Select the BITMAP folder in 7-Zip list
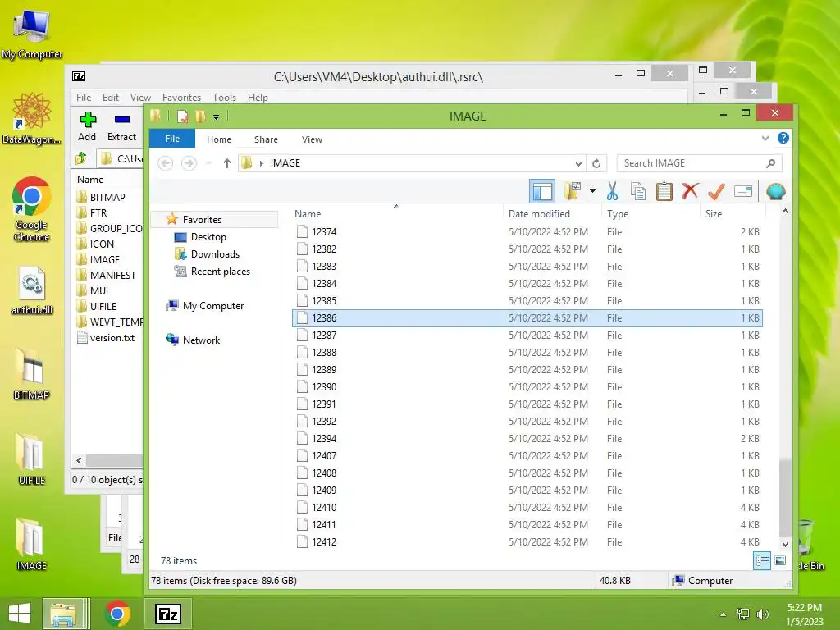Screen dimensions: 840x630 pos(102,197)
